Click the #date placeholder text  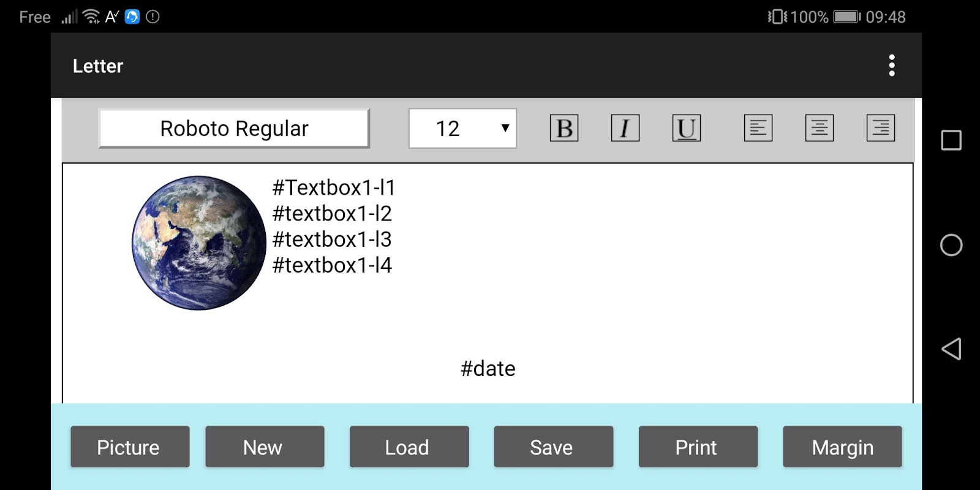click(x=488, y=369)
